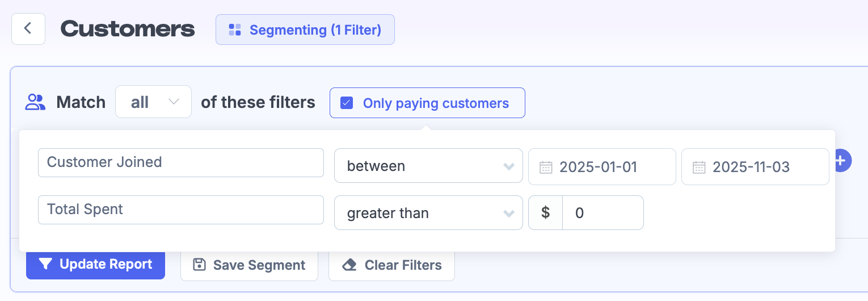868x301 pixels.
Task: Click the Clear Filters button
Action: point(391,265)
